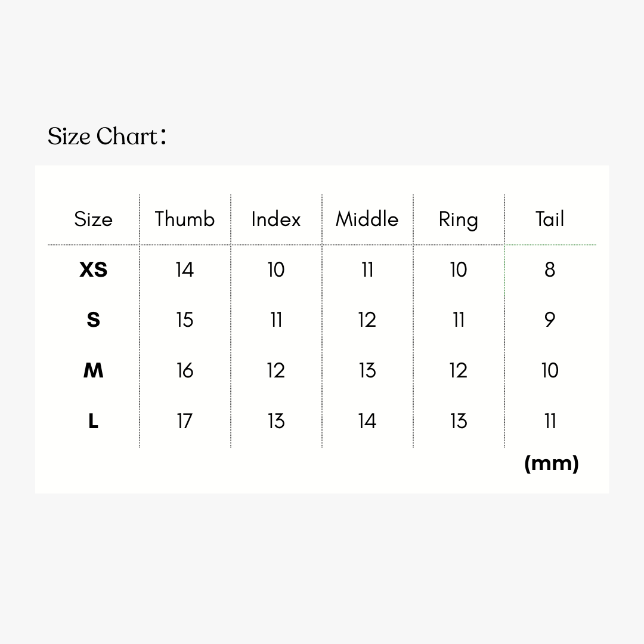Select the Ring column header
This screenshot has height=644, width=644.
click(x=459, y=220)
